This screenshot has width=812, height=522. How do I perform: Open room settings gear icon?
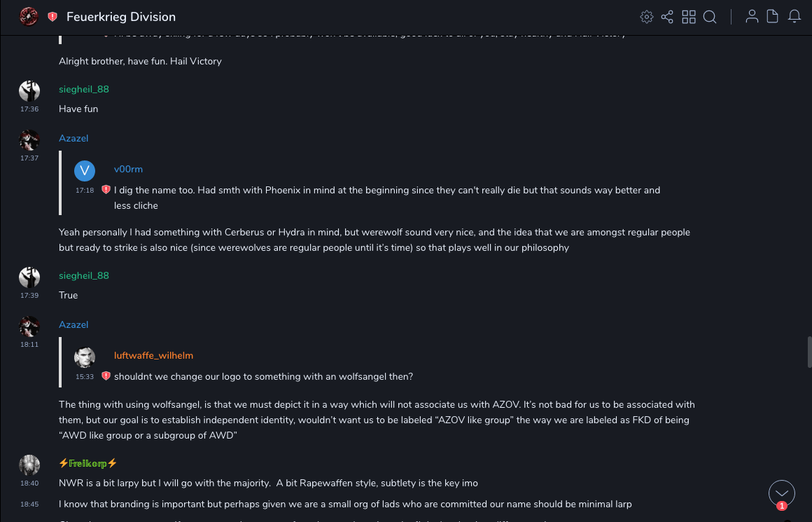pyautogui.click(x=647, y=17)
